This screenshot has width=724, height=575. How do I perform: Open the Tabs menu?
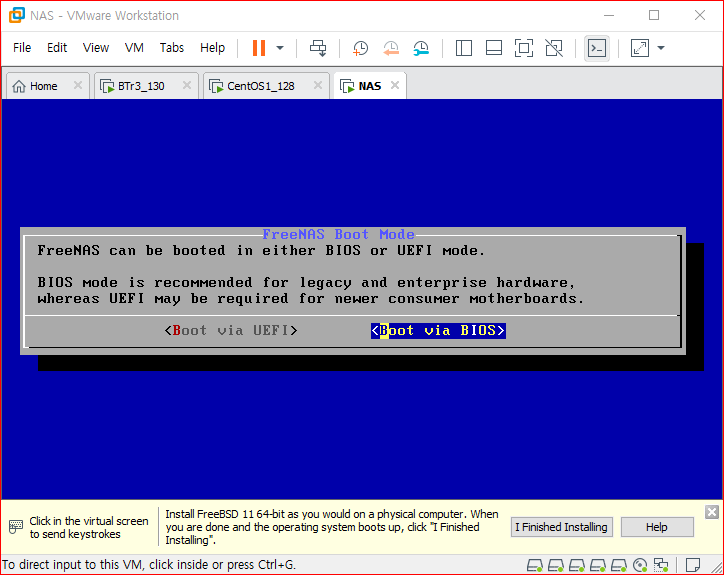pyautogui.click(x=172, y=48)
